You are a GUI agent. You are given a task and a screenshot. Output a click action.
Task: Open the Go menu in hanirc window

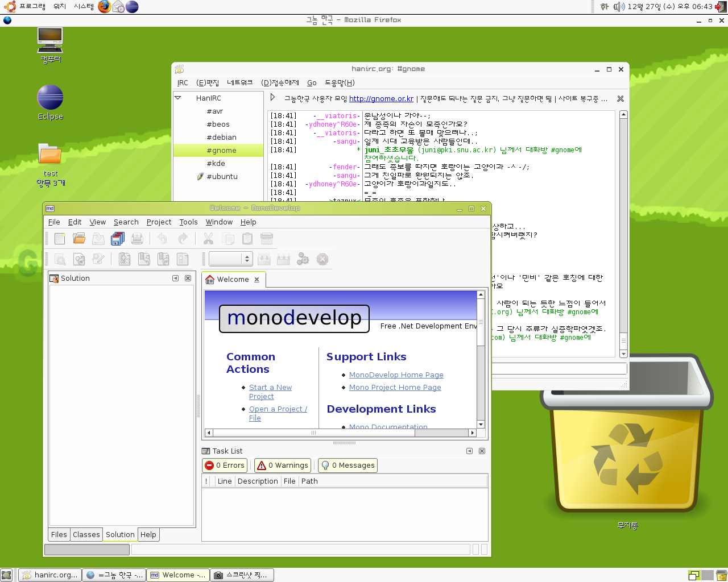[x=312, y=83]
